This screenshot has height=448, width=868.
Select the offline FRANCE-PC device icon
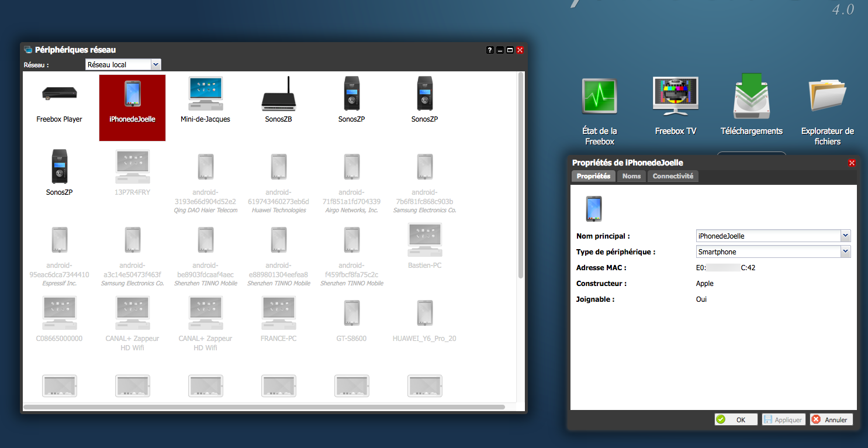[x=278, y=313]
